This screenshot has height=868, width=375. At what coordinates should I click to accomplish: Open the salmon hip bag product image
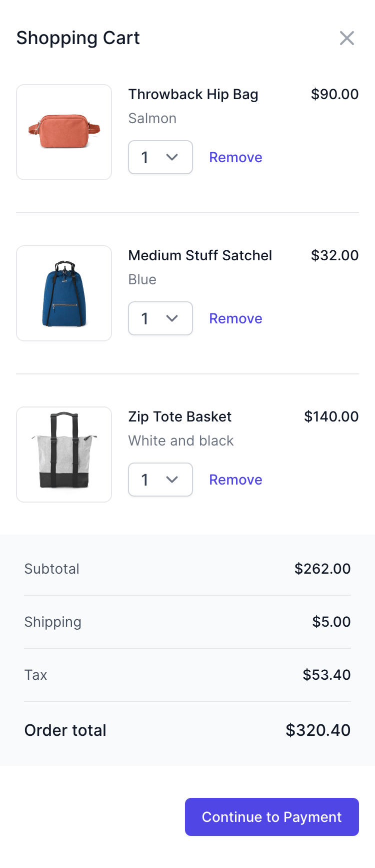click(64, 132)
